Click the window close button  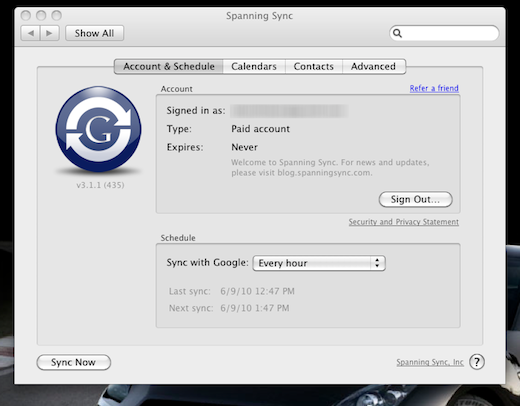coord(26,15)
